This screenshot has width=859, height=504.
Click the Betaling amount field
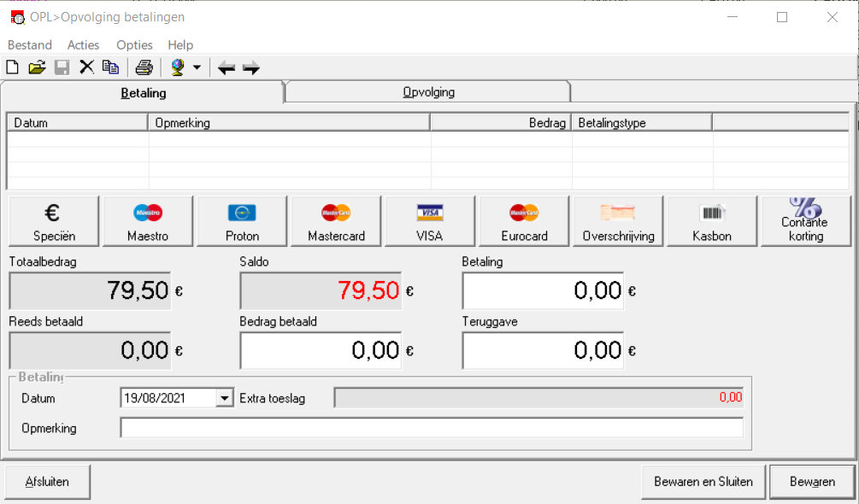pos(543,290)
